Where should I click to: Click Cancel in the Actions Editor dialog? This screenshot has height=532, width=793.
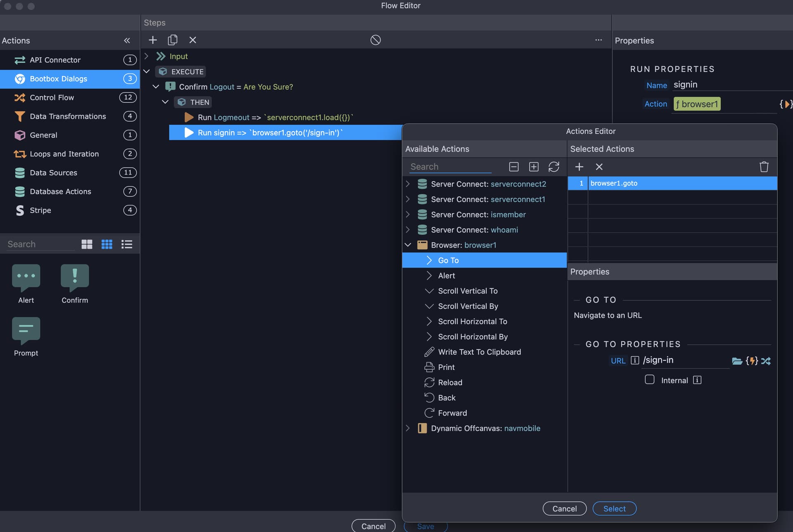[x=565, y=509]
